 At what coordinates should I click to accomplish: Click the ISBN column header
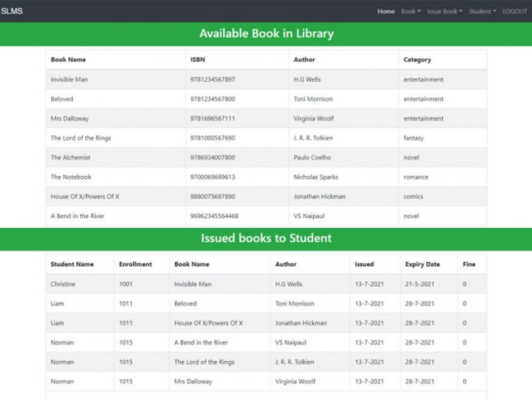click(197, 60)
